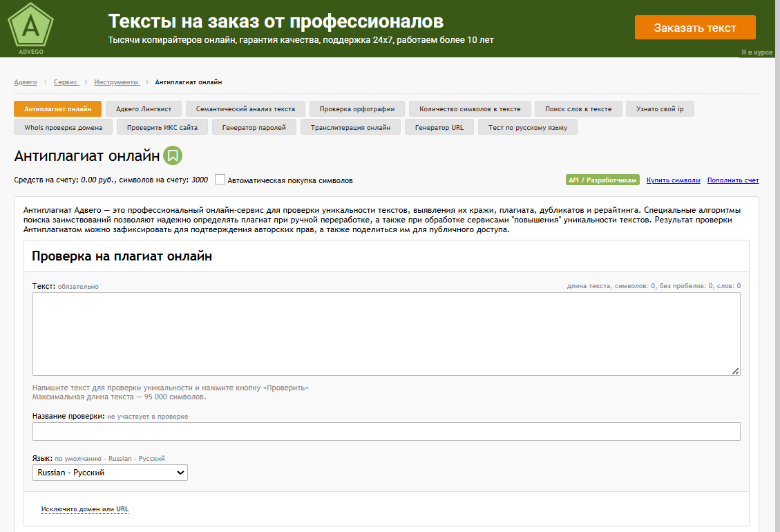Image resolution: width=780 pixels, height=532 pixels.
Task: Switch to Семантический анализ текста tab
Action: (x=245, y=109)
